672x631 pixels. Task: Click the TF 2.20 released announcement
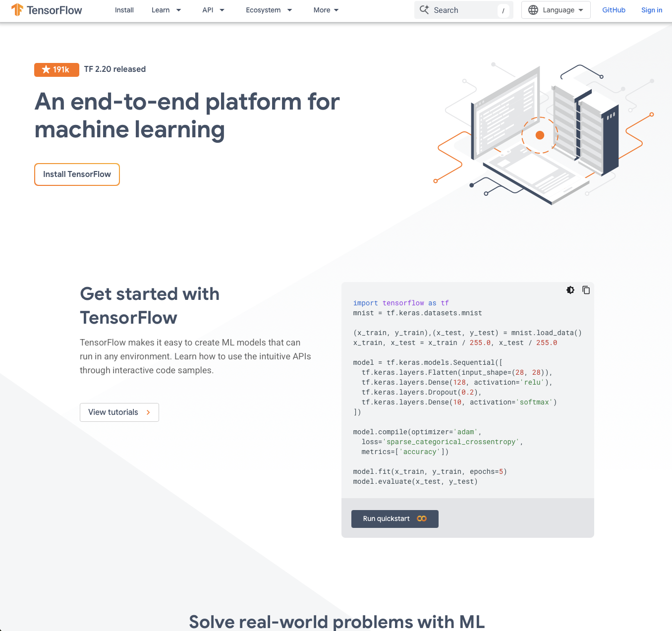(115, 69)
